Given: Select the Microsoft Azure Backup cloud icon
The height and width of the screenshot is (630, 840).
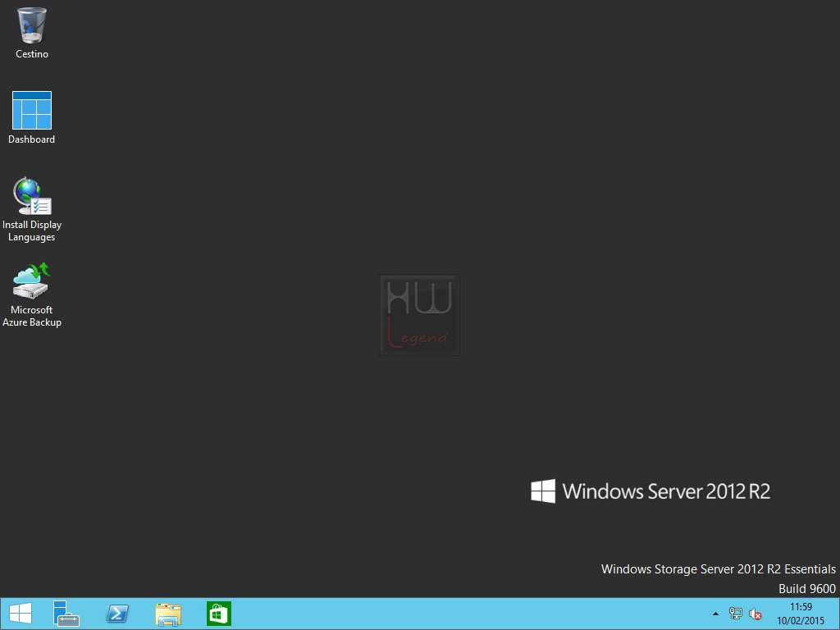Looking at the screenshot, I should coord(32,281).
